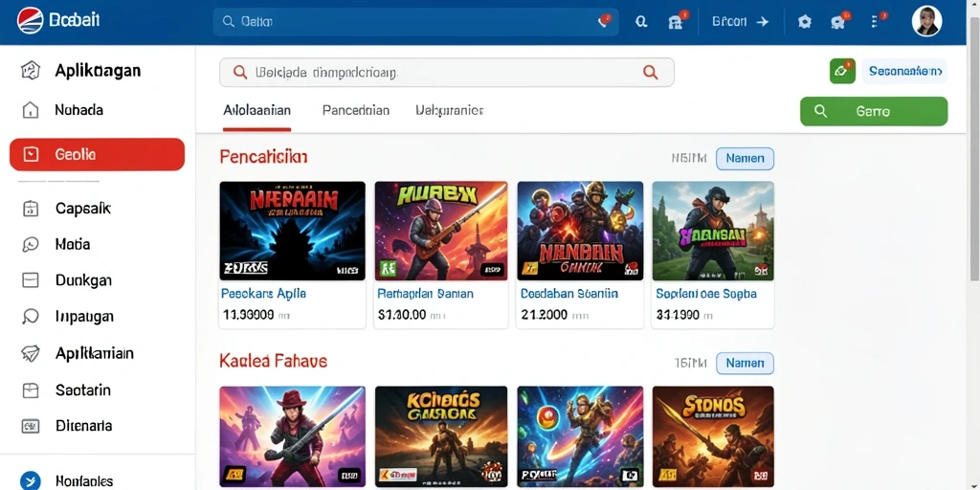Click the paper plane icon beside Aplitkamiain

click(x=31, y=353)
